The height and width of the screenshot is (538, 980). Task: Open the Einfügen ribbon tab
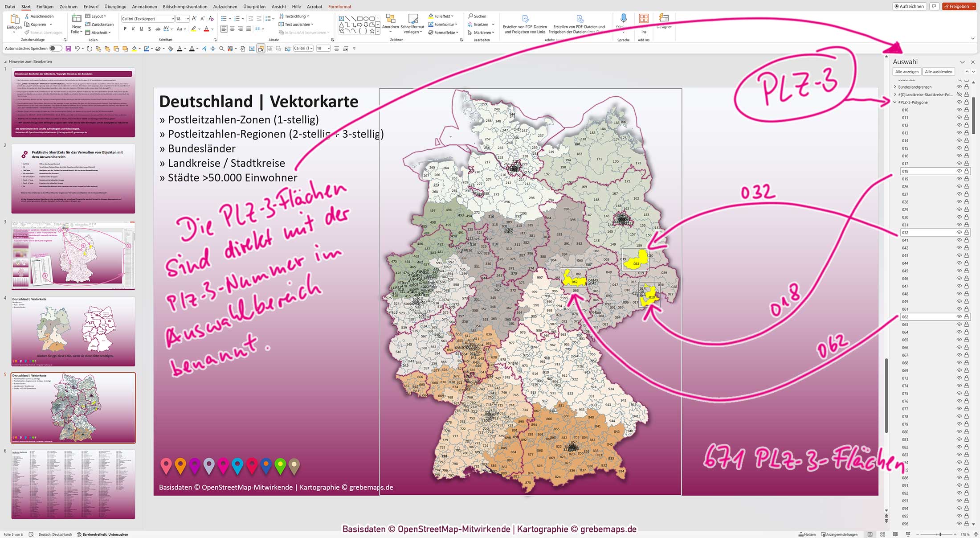[x=45, y=6]
